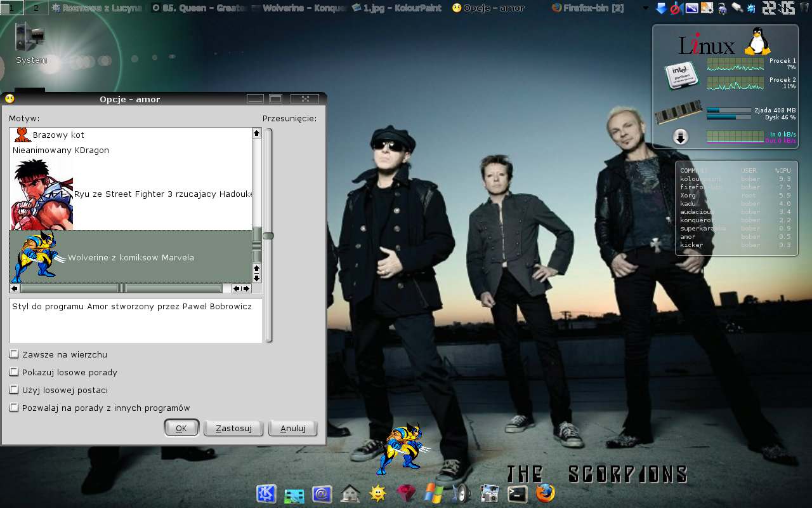Enable Pozwalaj na porady z innych programów
The height and width of the screenshot is (508, 812).
coord(14,408)
